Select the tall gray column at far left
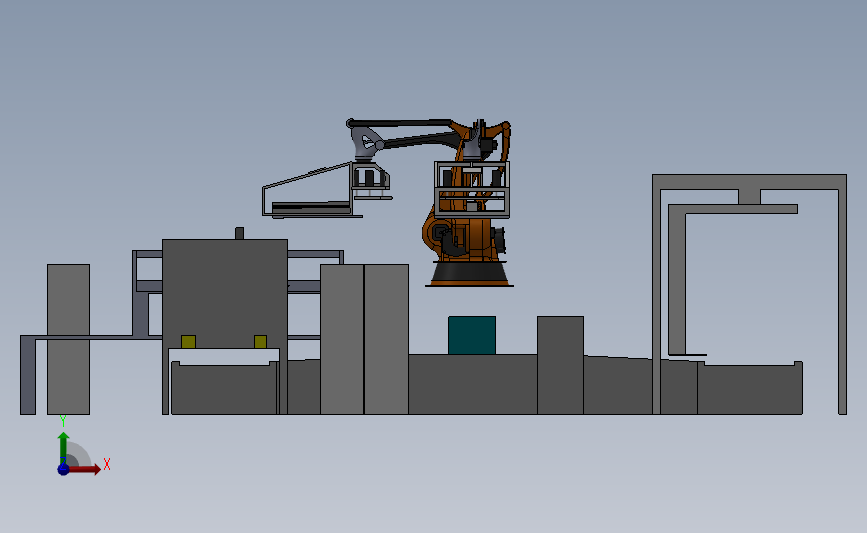The width and height of the screenshot is (867, 533). pos(69,339)
